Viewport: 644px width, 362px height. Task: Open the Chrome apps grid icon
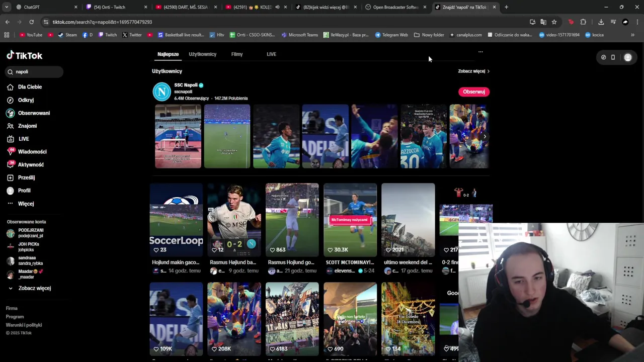(x=7, y=35)
